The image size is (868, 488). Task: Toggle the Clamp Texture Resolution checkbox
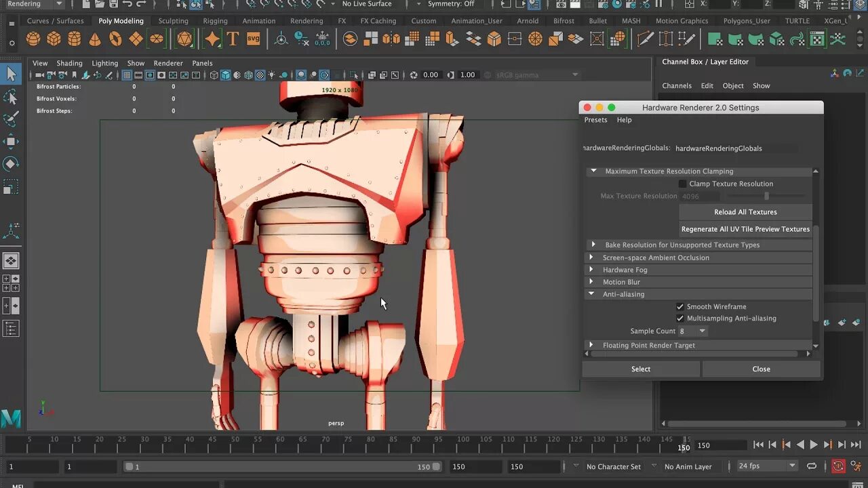[683, 184]
